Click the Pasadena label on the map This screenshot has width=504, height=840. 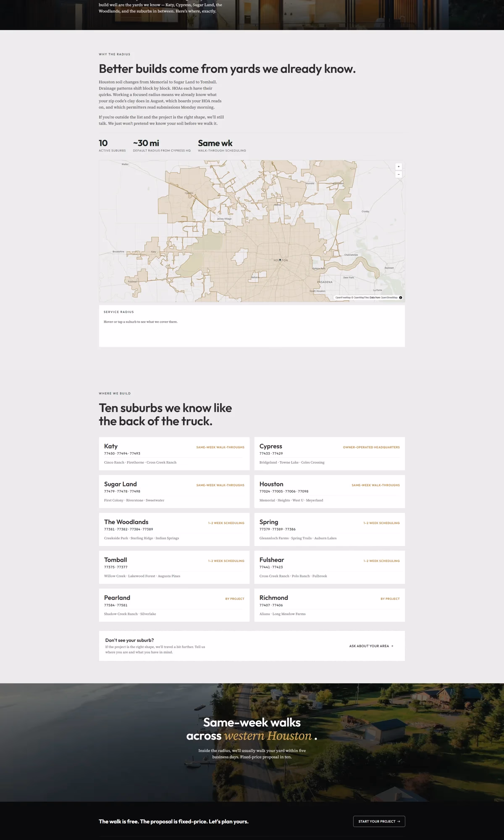tap(325, 282)
